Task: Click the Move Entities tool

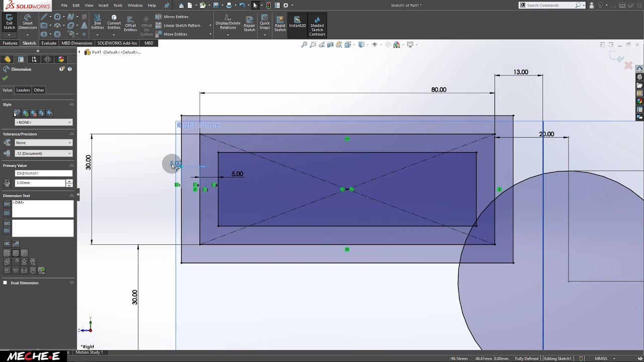Action: (172, 34)
